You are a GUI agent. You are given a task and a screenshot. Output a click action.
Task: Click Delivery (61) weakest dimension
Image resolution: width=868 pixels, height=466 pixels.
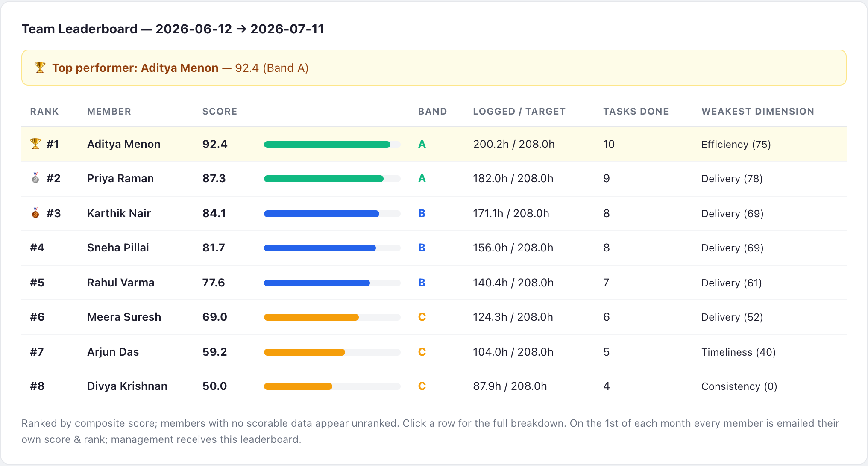732,283
